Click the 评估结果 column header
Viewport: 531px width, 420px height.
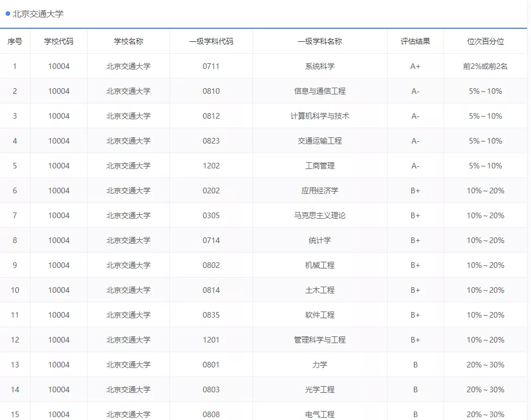[x=415, y=41]
